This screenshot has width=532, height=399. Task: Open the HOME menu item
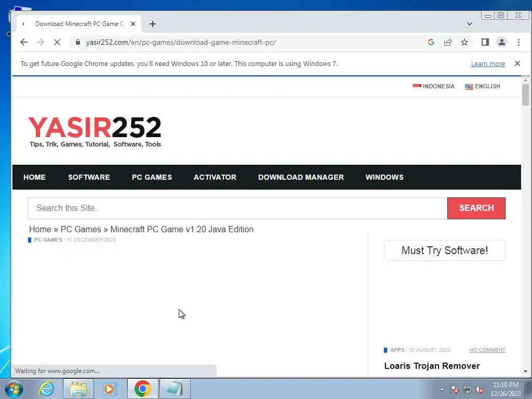tap(35, 177)
